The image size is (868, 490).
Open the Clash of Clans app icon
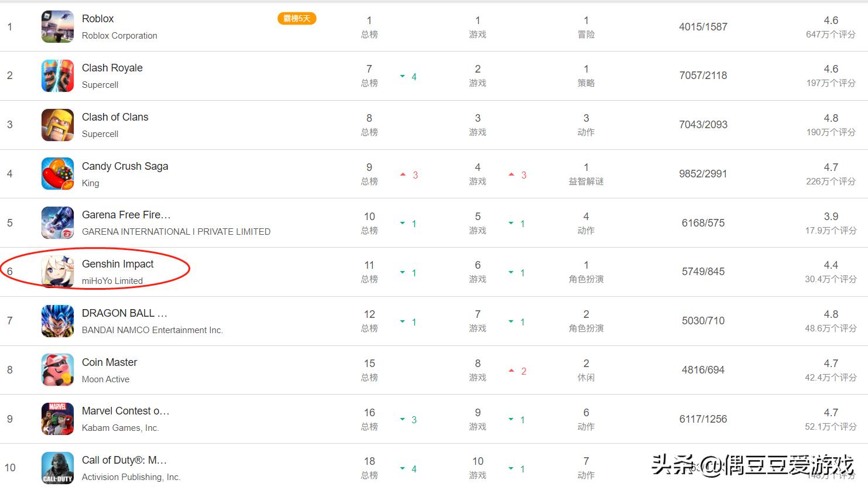tap(57, 125)
